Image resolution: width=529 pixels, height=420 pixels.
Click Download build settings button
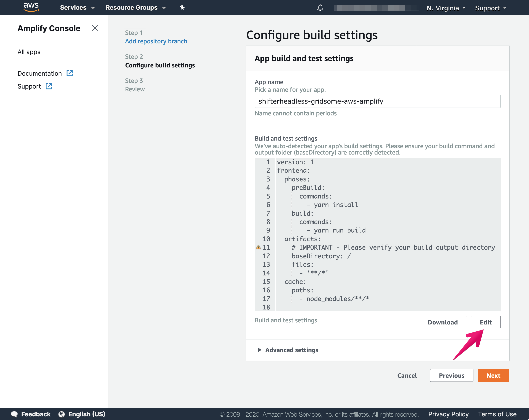coord(443,322)
